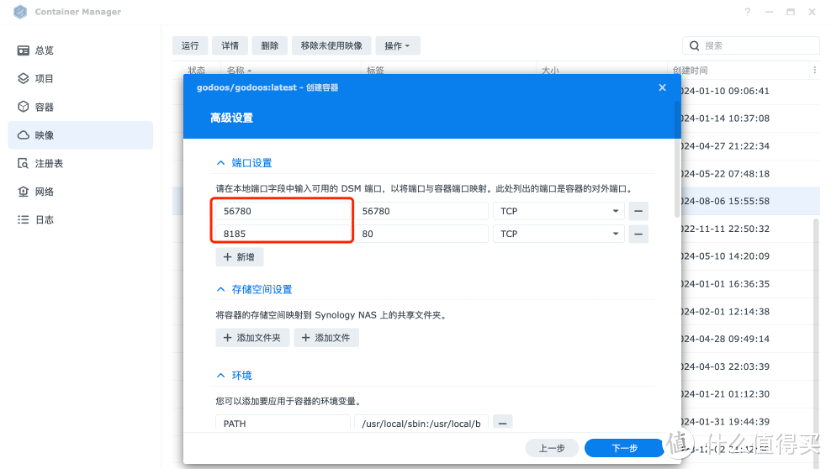Click the search magnifier icon

coord(694,46)
